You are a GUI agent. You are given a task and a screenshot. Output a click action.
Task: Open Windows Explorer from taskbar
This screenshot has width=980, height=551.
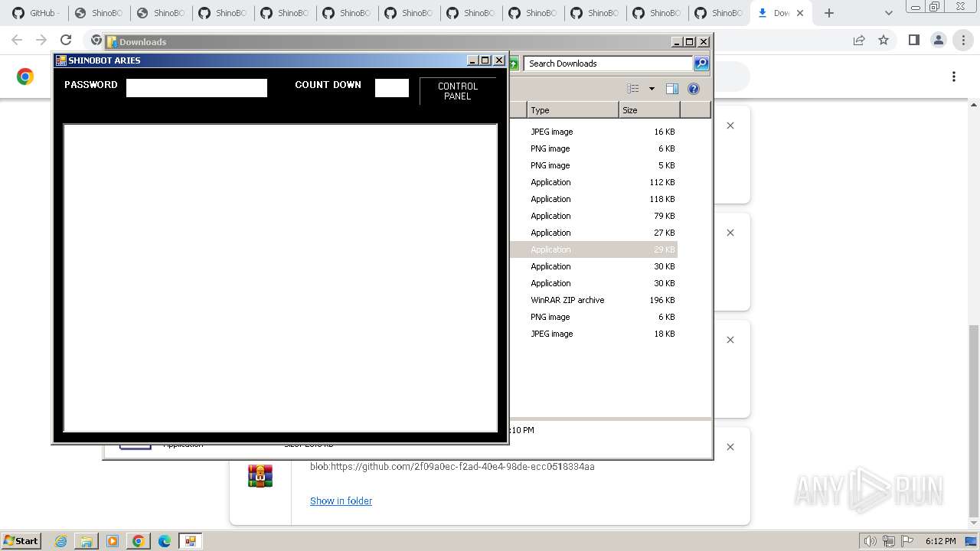(87, 541)
